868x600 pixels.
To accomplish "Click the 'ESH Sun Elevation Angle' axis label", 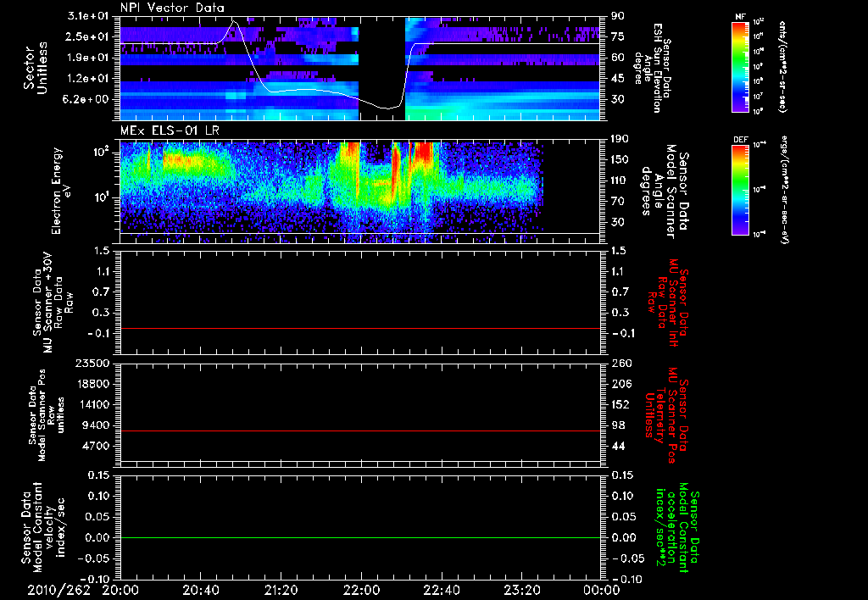I will click(x=652, y=68).
